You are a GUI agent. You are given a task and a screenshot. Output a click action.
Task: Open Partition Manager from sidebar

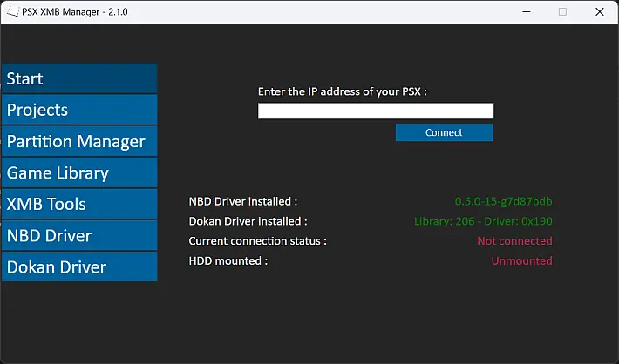[79, 141]
